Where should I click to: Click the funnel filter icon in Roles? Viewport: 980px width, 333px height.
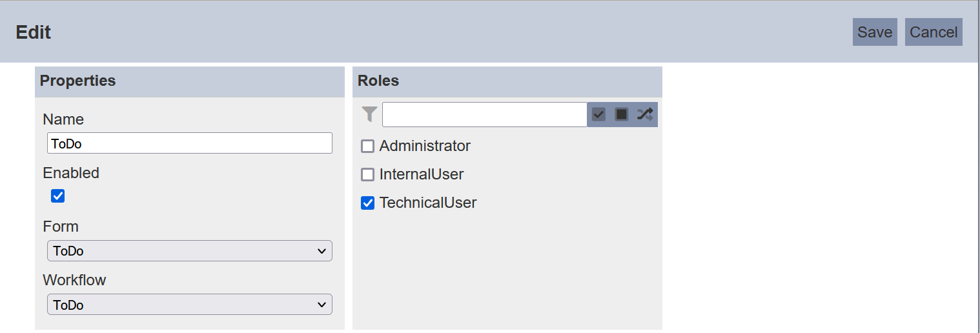tap(369, 114)
